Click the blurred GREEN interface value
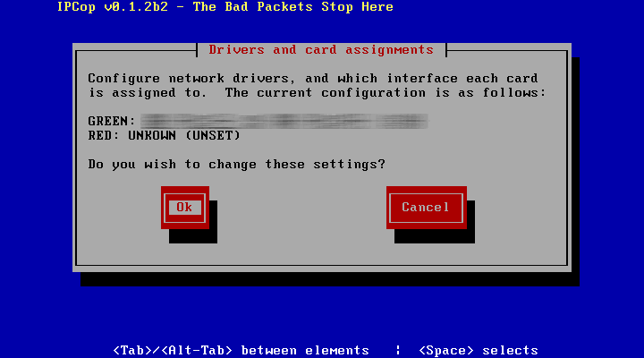Screen dimensions: 644x358 [284, 121]
